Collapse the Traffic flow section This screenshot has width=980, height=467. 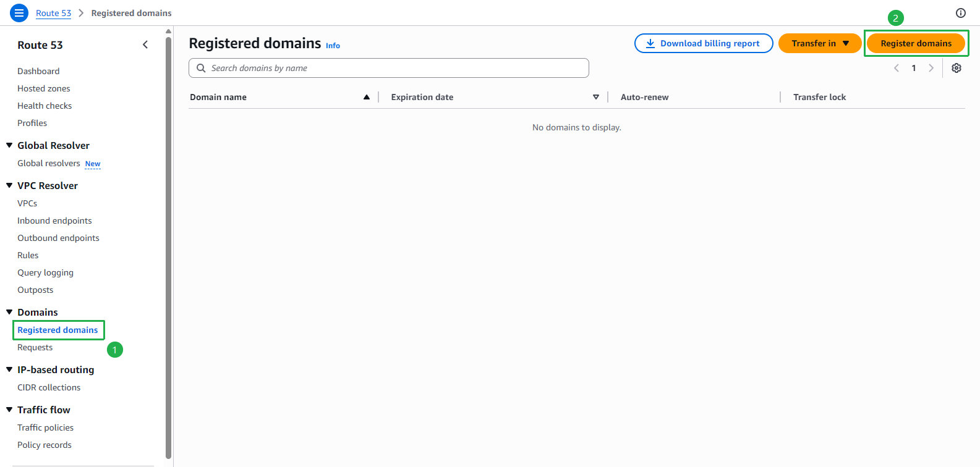[9, 410]
